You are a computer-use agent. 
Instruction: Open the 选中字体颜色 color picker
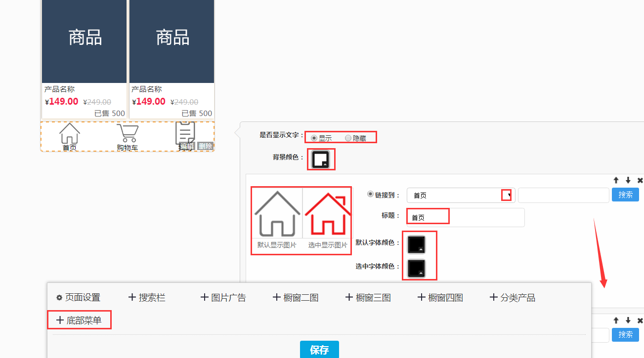click(x=417, y=268)
